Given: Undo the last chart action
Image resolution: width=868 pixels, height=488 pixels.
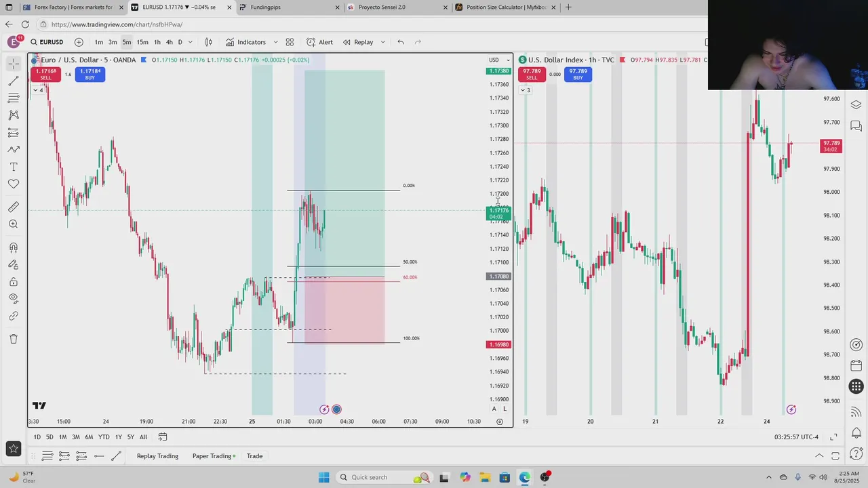Looking at the screenshot, I should [x=401, y=42].
